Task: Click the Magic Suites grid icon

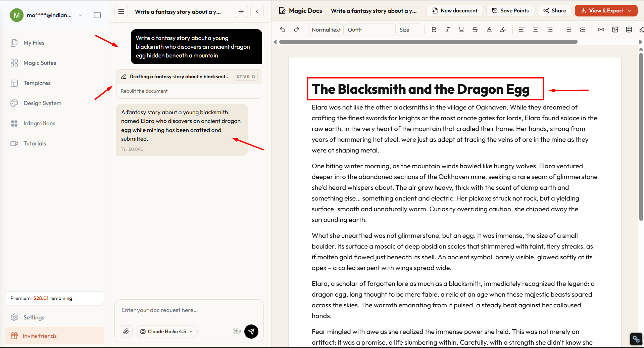Action: click(14, 63)
